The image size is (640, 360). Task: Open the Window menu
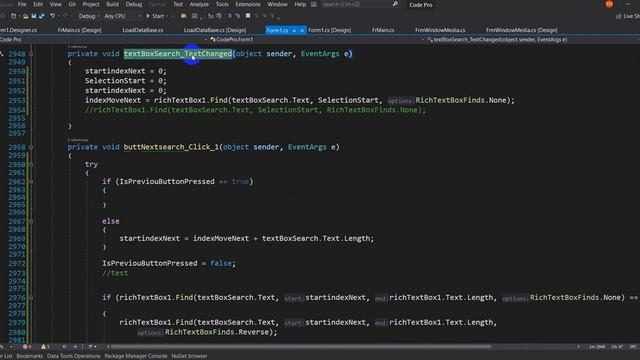277,4
